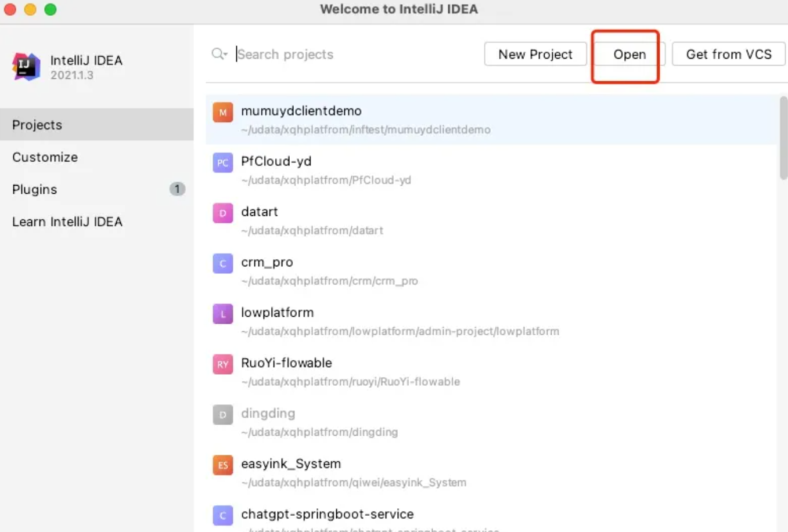
Task: Choose Get from VCS
Action: pos(729,54)
